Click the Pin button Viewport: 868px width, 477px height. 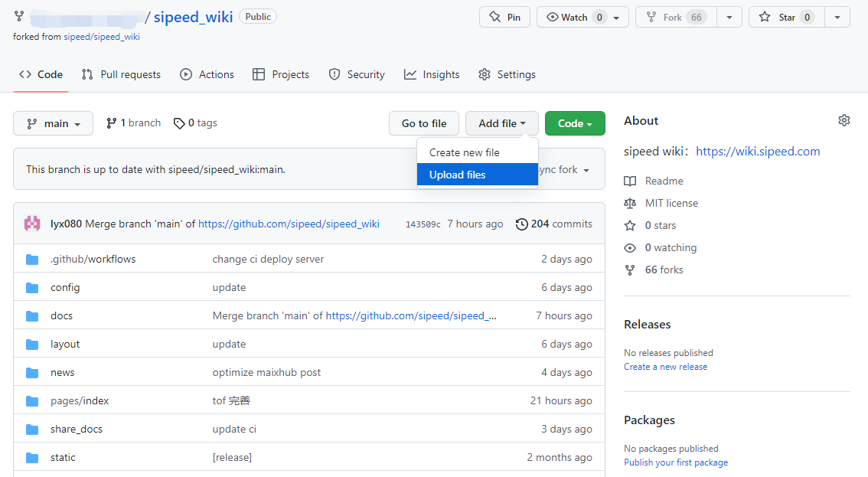coord(504,17)
